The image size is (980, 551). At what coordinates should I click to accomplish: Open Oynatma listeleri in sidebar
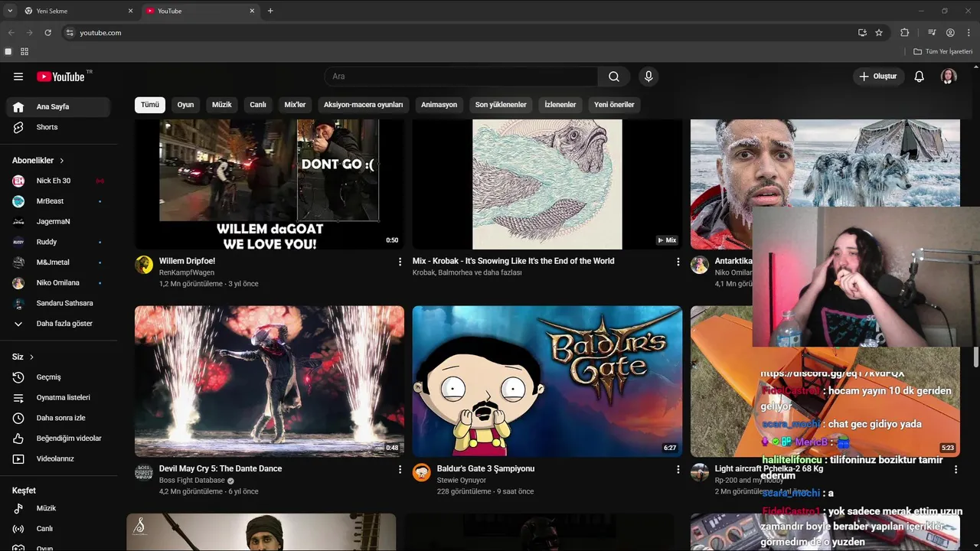pyautogui.click(x=58, y=398)
